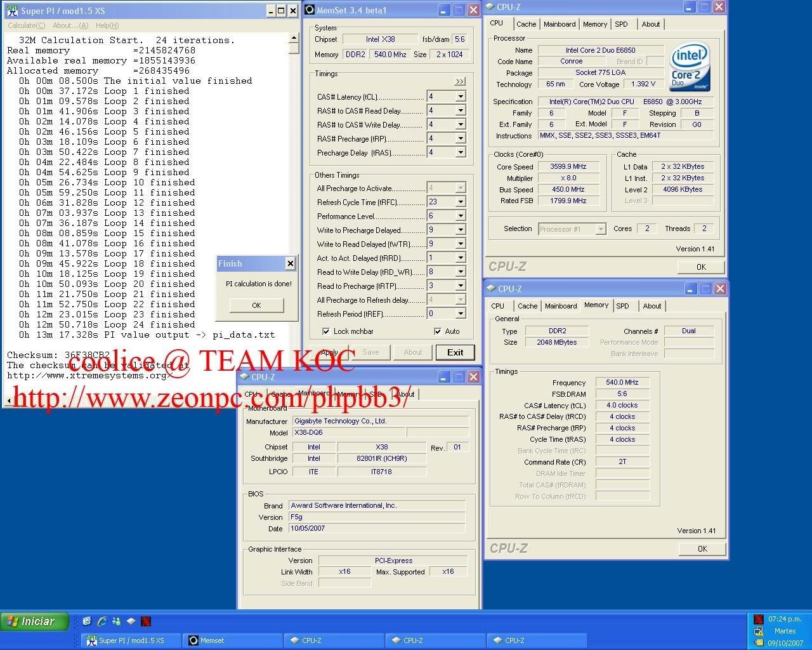Select the Memory tab in the top CPU-Z window
812x650 pixels.
pos(595,24)
